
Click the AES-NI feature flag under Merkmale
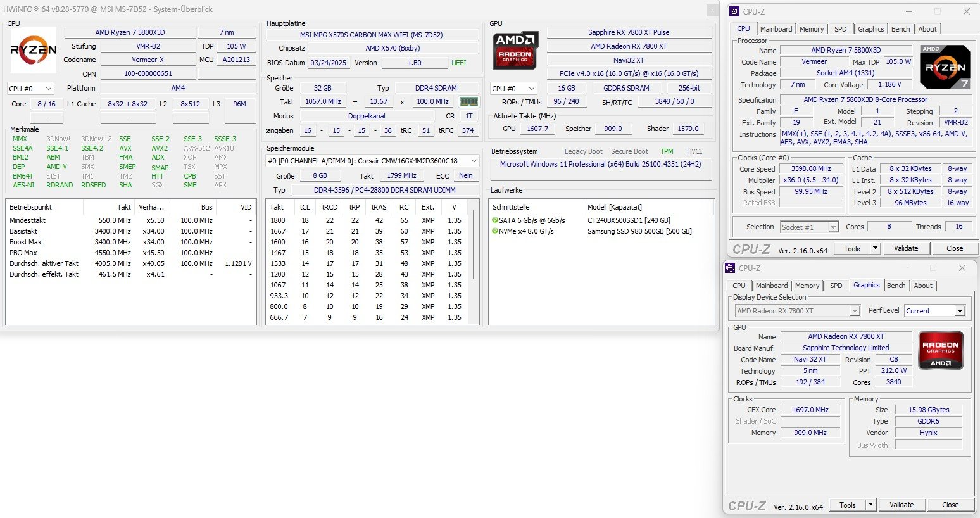(23, 185)
